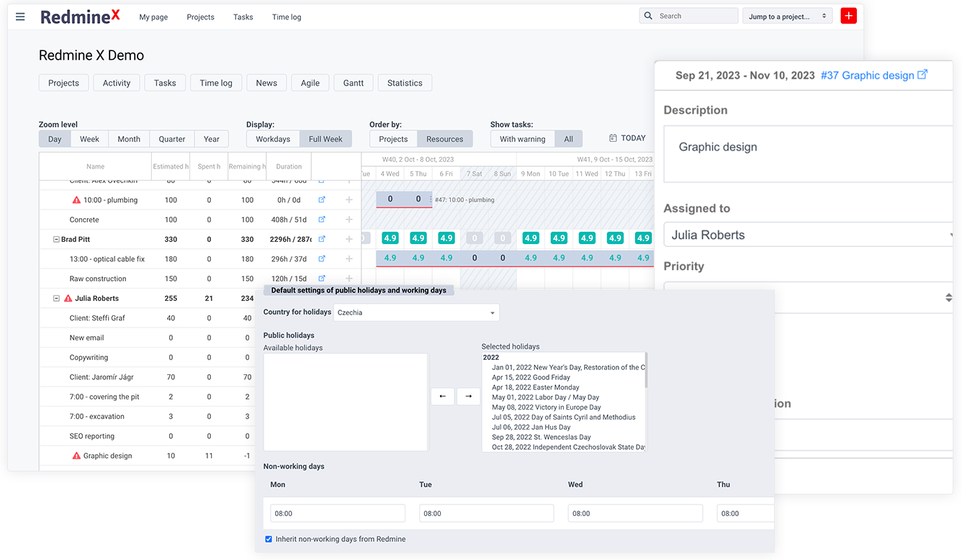This screenshot has width=962, height=560.
Task: Switch display to Workdays
Action: (273, 138)
